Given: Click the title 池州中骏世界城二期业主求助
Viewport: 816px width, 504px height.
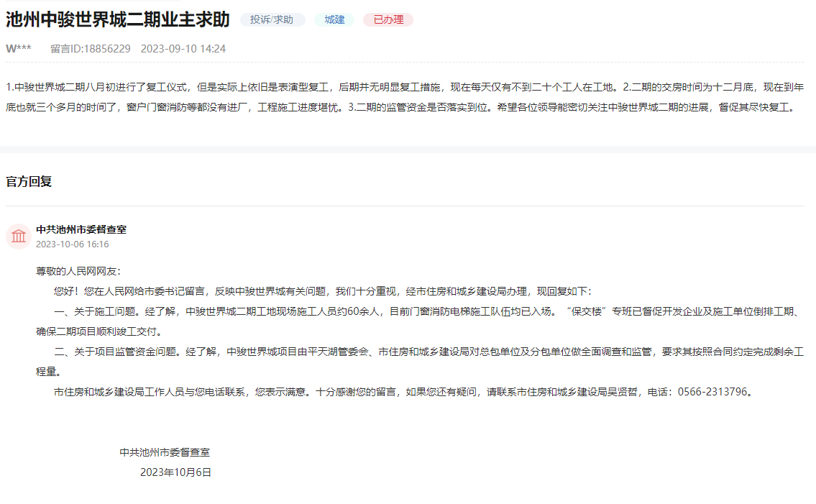Looking at the screenshot, I should 118,19.
